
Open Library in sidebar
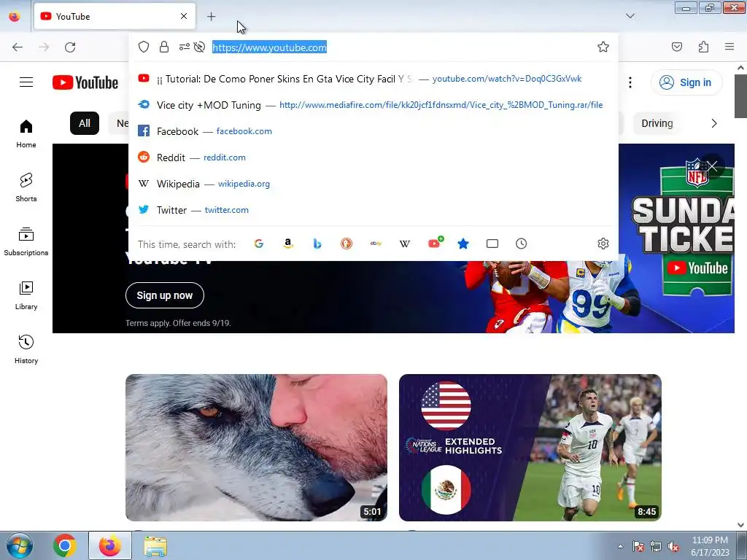pos(26,296)
